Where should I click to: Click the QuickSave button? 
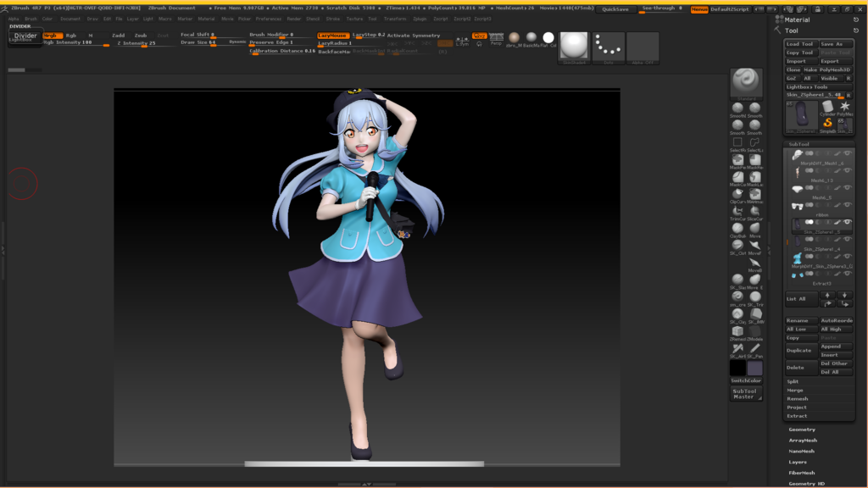point(615,8)
